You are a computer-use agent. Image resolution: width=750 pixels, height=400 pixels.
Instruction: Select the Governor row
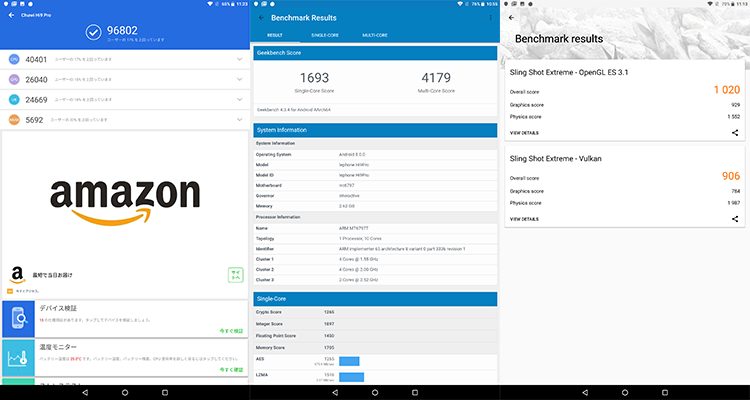coord(375,196)
